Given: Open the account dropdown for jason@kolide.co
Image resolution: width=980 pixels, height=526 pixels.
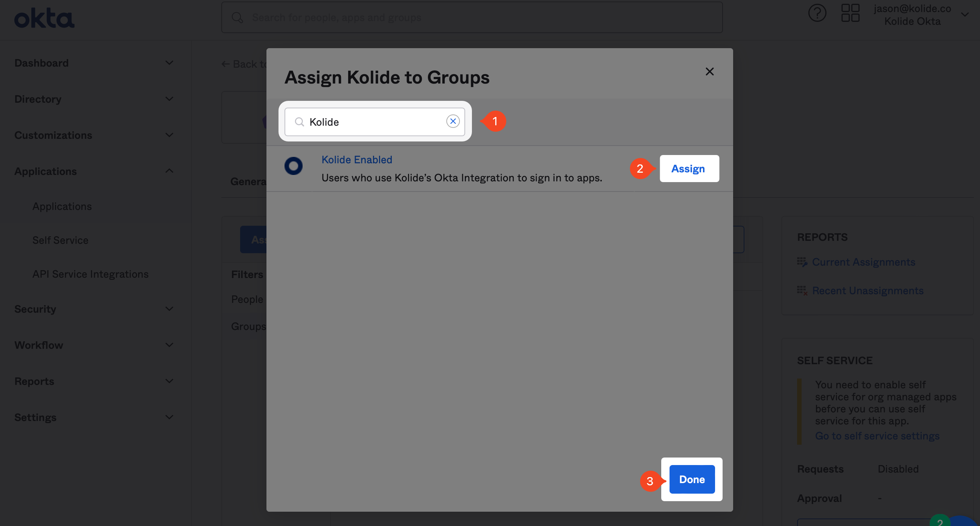Looking at the screenshot, I should click(x=964, y=15).
